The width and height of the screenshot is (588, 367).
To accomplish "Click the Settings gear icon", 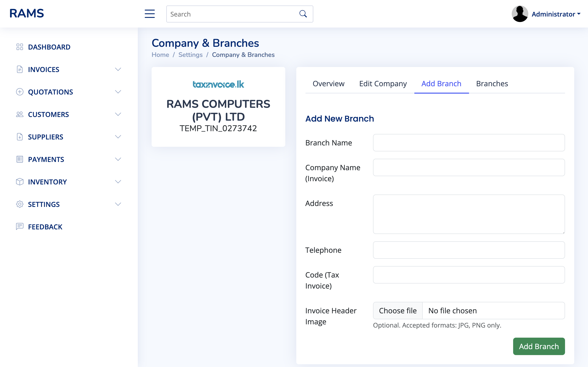I will pos(20,204).
